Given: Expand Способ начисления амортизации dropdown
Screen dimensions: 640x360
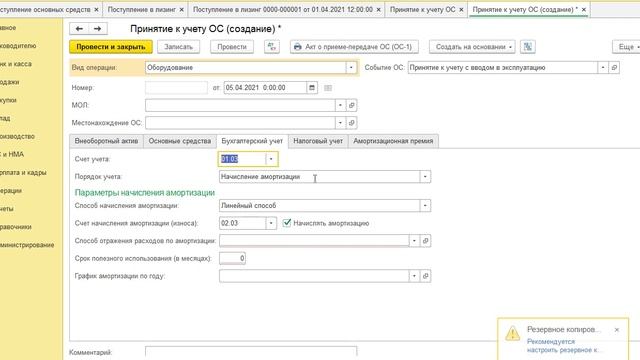Looking at the screenshot, I should (x=425, y=206).
